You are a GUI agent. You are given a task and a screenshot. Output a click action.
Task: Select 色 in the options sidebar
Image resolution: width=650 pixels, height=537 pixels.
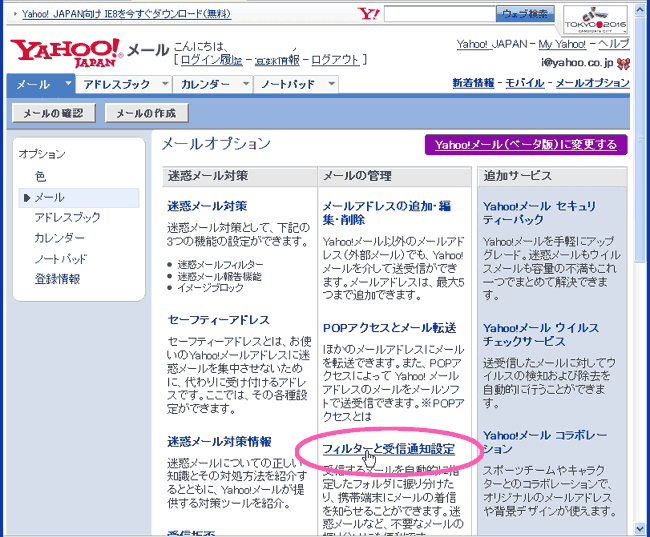(40, 177)
